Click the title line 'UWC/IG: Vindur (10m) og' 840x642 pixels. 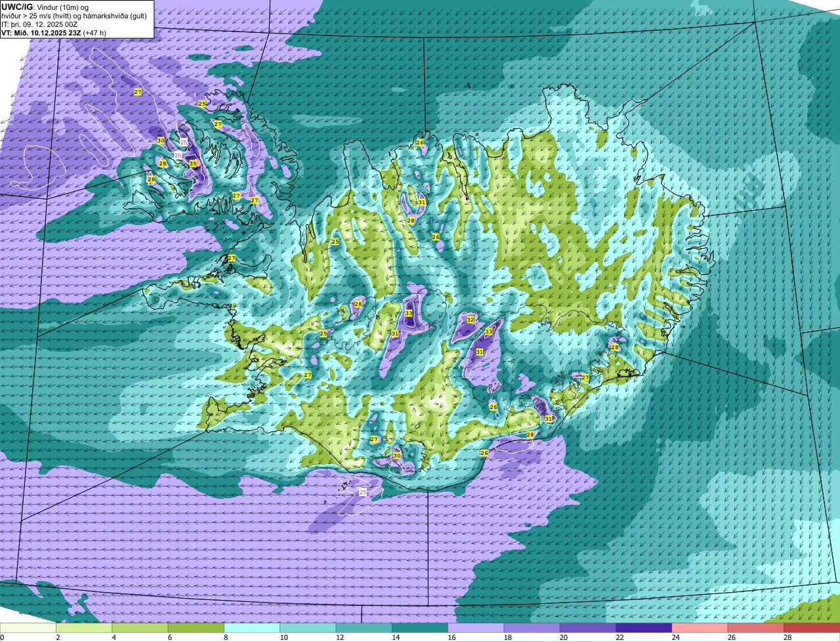pyautogui.click(x=44, y=7)
